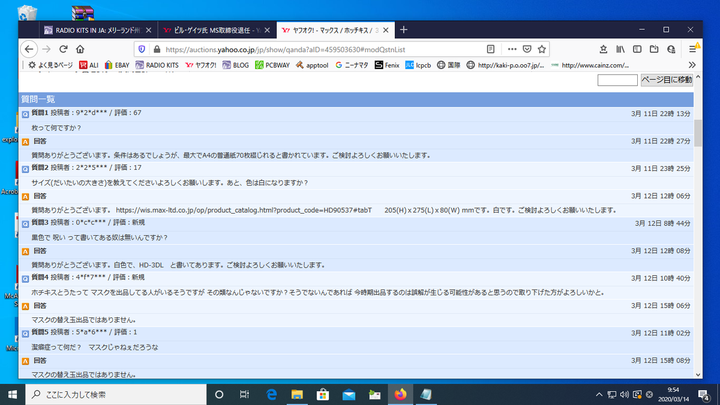Open a new browser tab

tap(403, 30)
